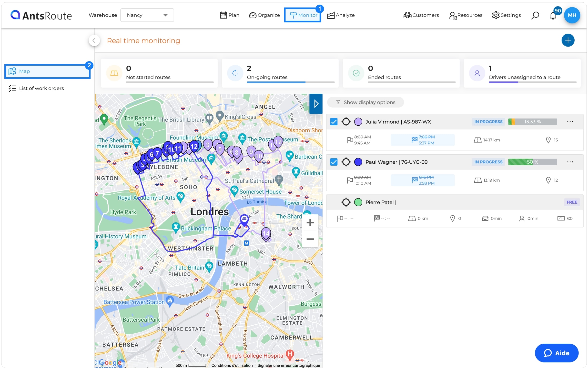Zoom out on the map
This screenshot has height=370, width=588.
[x=310, y=239]
